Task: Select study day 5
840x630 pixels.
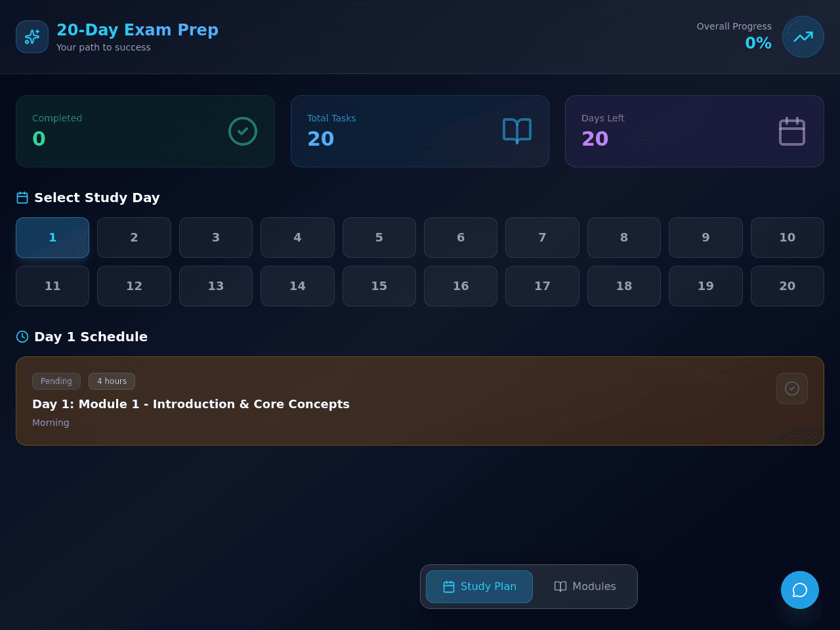Action: point(379,238)
